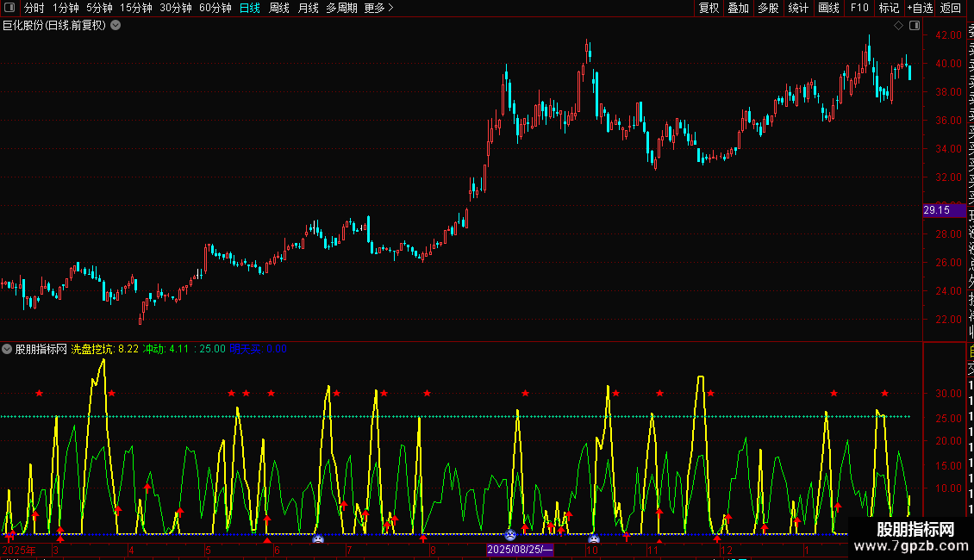Viewport: 974px width, 560px height.
Task: Expand the 更多 periods menu
Action: tap(378, 8)
